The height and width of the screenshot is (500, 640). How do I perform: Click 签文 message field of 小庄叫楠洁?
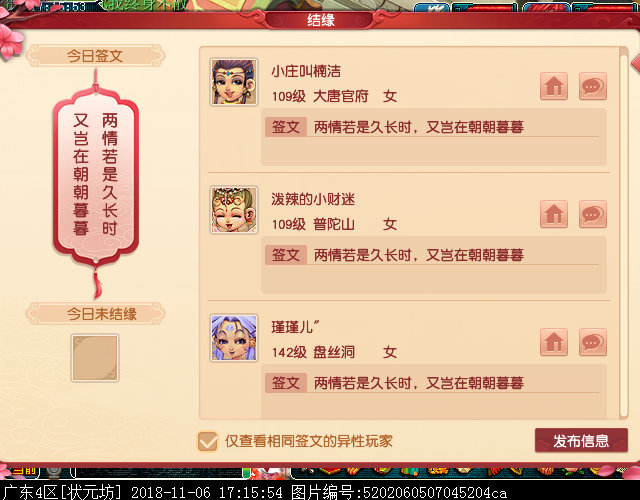point(434,137)
